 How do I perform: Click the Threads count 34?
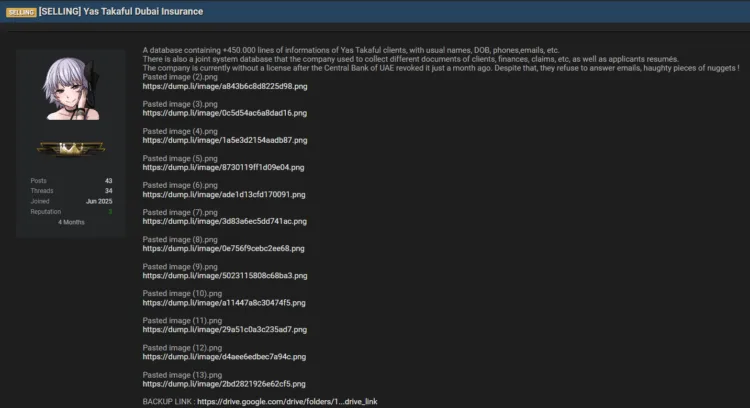(x=109, y=191)
